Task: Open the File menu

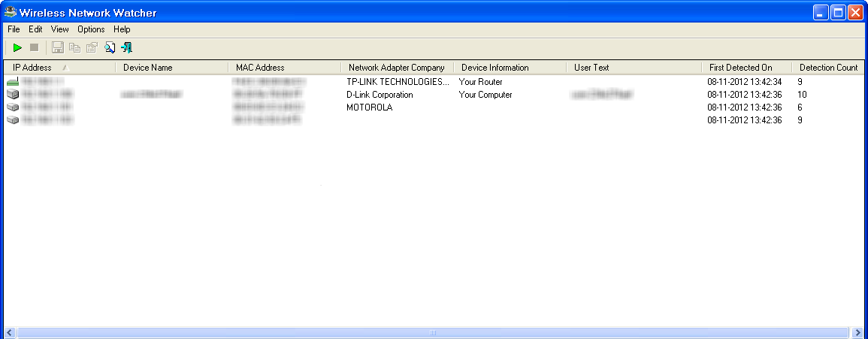Action: (x=14, y=29)
